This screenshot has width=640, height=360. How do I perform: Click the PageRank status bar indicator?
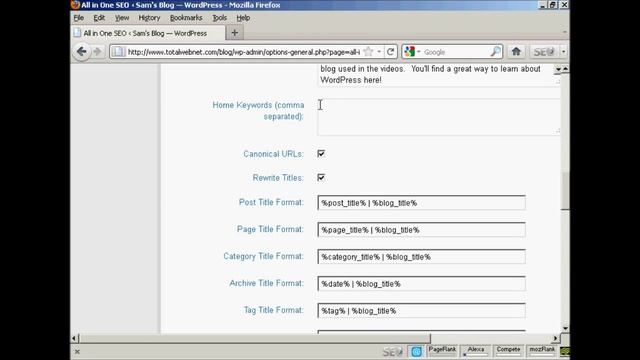point(442,351)
